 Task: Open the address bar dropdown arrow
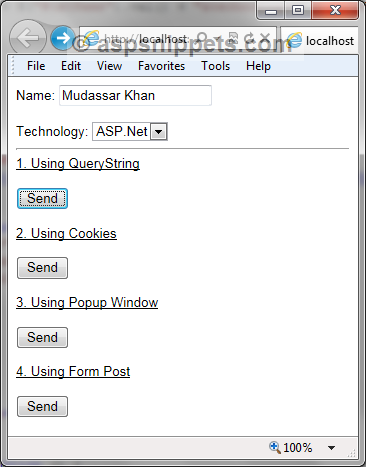(x=218, y=39)
